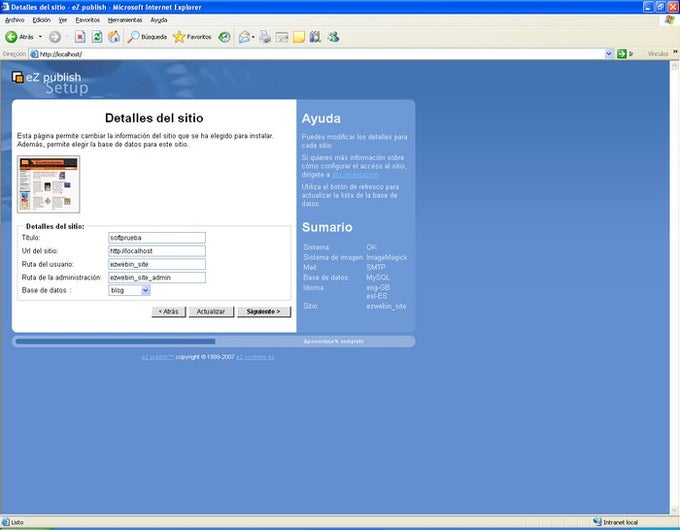Open the Edición menu
Screen dimensions: 680x530
pyautogui.click(x=42, y=20)
